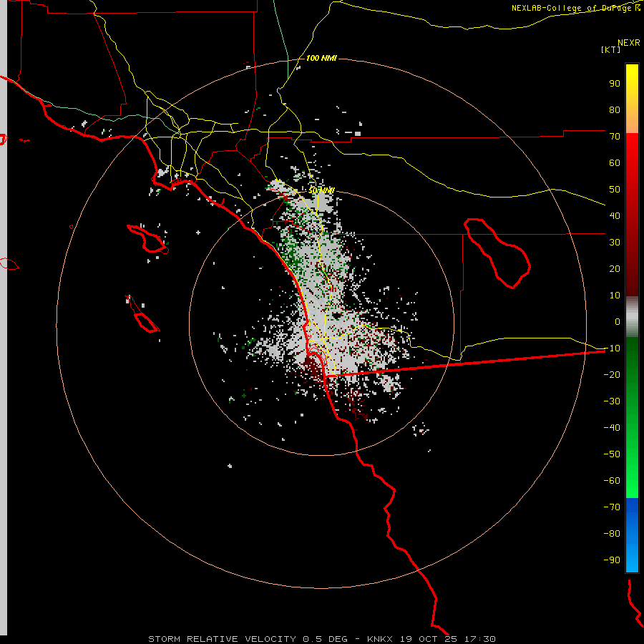Click the 0 value on velocity scale
This screenshot has width=644, height=644.
(618, 321)
